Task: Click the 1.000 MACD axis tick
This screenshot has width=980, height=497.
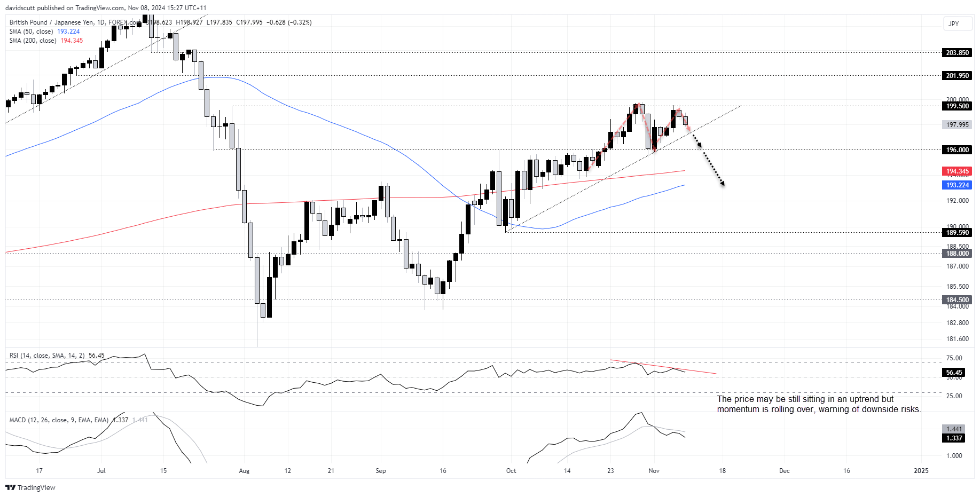Action: click(x=954, y=456)
